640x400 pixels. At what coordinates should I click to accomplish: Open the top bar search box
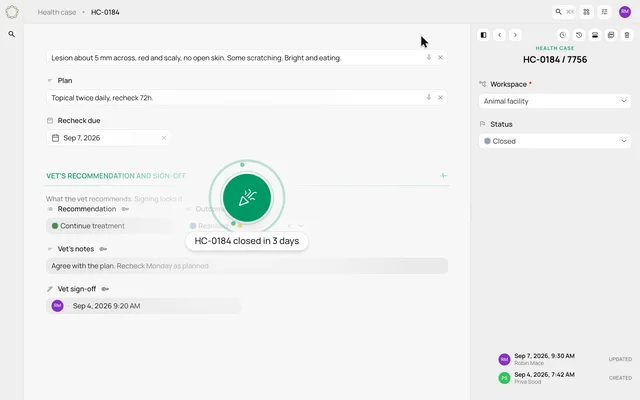(x=564, y=12)
